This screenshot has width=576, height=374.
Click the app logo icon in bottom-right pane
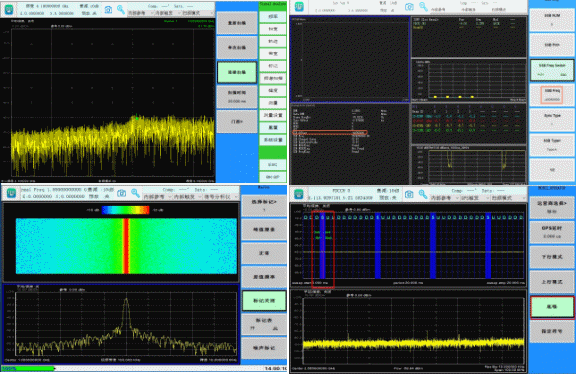[299, 194]
